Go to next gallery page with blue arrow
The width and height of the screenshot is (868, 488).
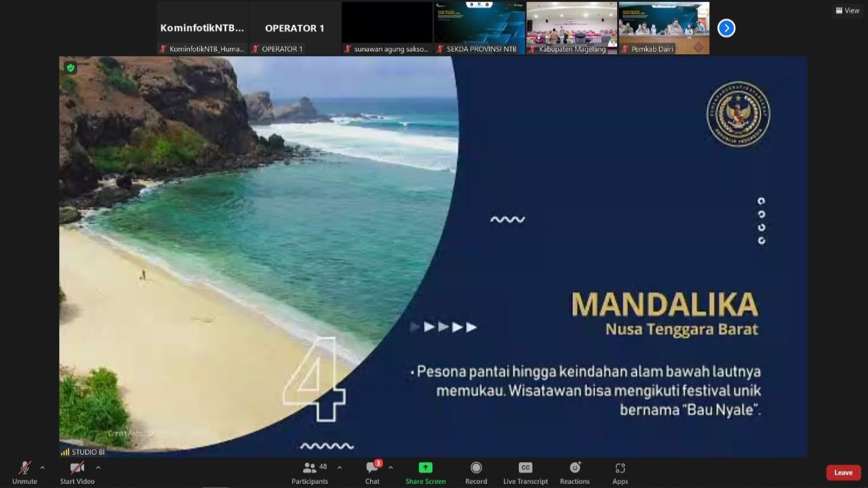click(x=726, y=28)
